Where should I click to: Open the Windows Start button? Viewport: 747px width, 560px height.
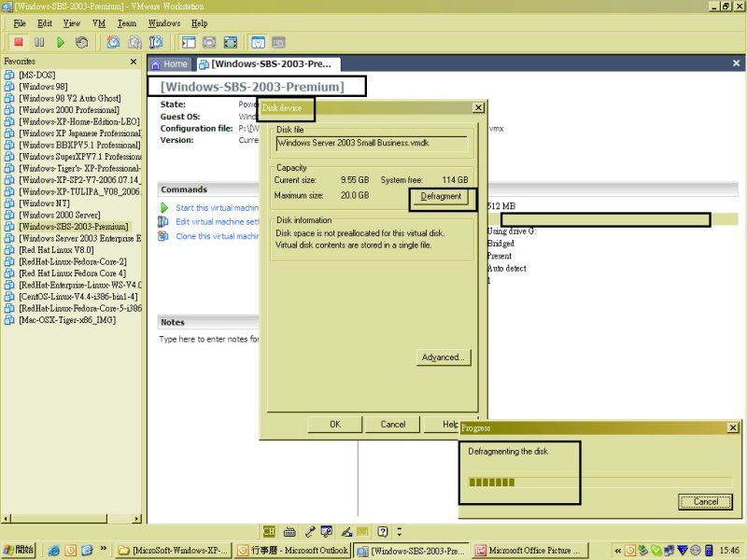19,550
